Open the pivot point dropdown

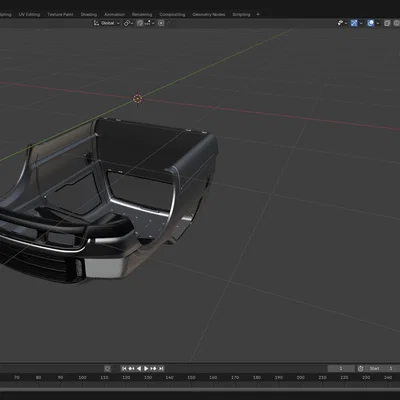click(x=128, y=23)
